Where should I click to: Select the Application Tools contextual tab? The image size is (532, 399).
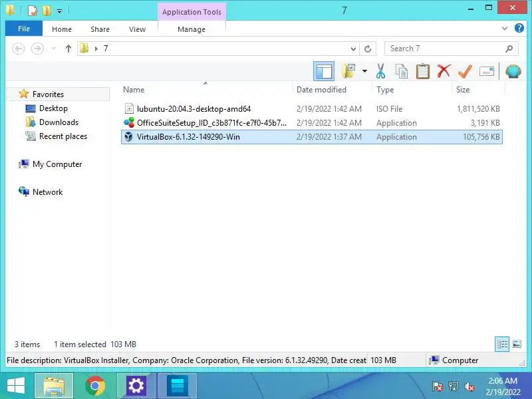pos(192,12)
